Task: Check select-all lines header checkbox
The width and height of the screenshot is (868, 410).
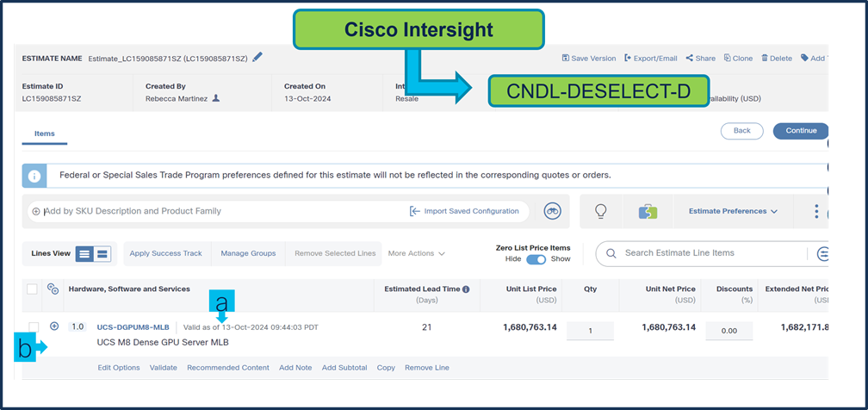Action: point(32,289)
